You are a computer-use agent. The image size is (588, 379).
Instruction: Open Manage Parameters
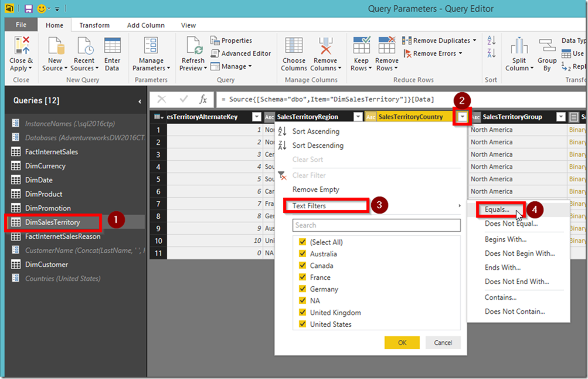[151, 53]
